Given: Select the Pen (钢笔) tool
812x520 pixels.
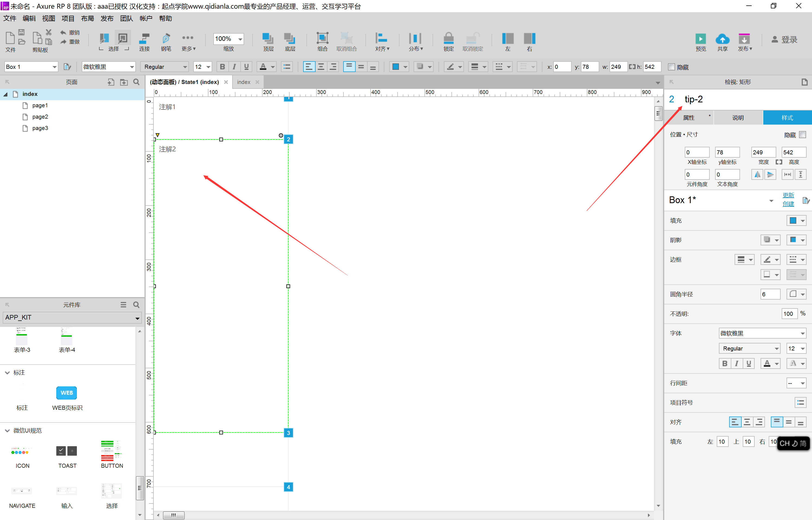Looking at the screenshot, I should (166, 38).
